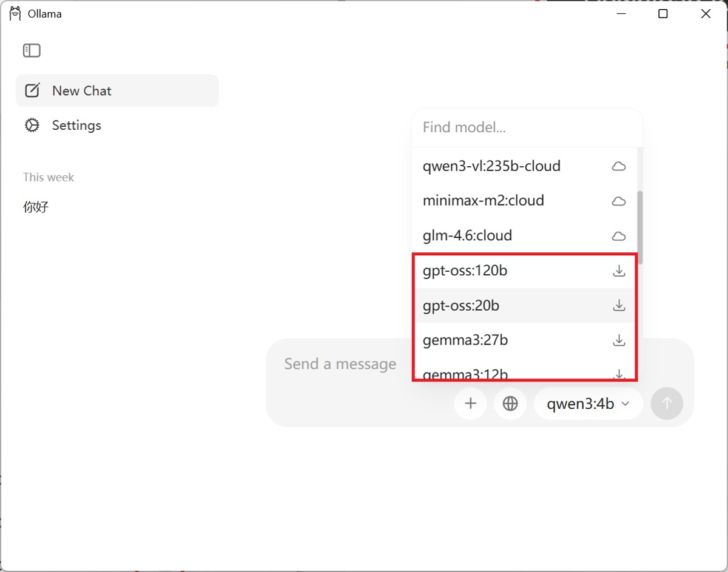Image resolution: width=728 pixels, height=572 pixels.
Task: Toggle the globe web search button
Action: click(x=510, y=403)
